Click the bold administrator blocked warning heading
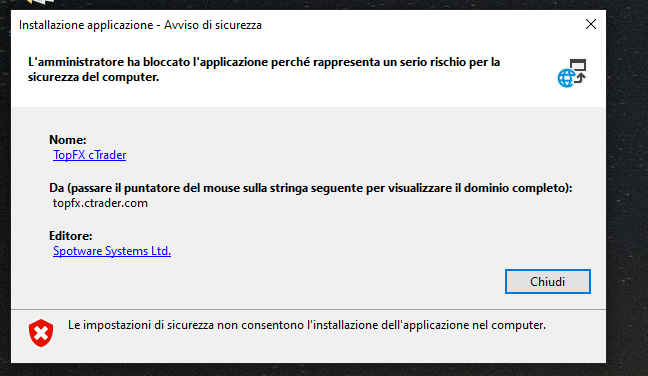The height and width of the screenshot is (376, 648). tap(264, 69)
